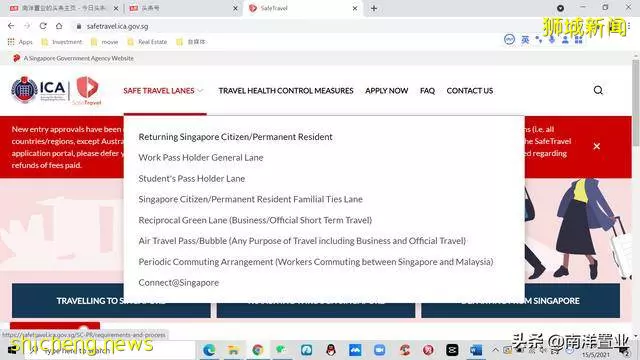Open Microsoft Edge from taskbar
This screenshot has height=360, width=640.
click(x=209, y=350)
